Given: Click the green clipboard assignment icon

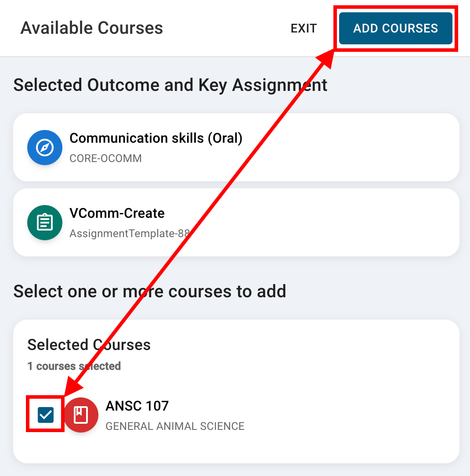Looking at the screenshot, I should pyautogui.click(x=44, y=223).
